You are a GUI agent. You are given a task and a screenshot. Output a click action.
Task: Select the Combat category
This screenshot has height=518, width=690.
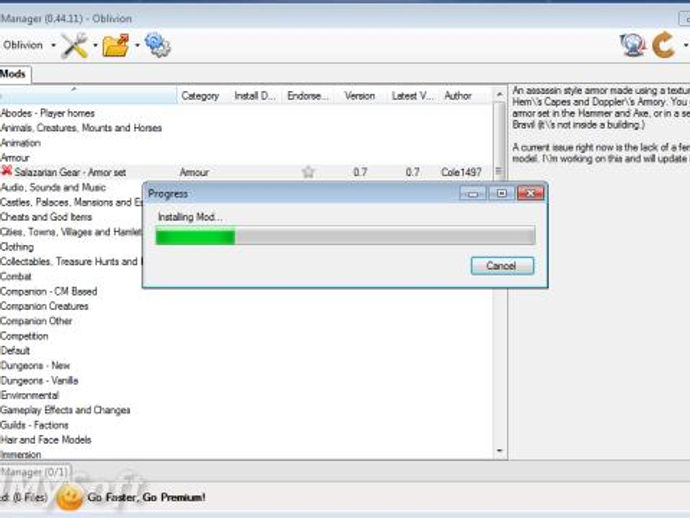[16, 276]
